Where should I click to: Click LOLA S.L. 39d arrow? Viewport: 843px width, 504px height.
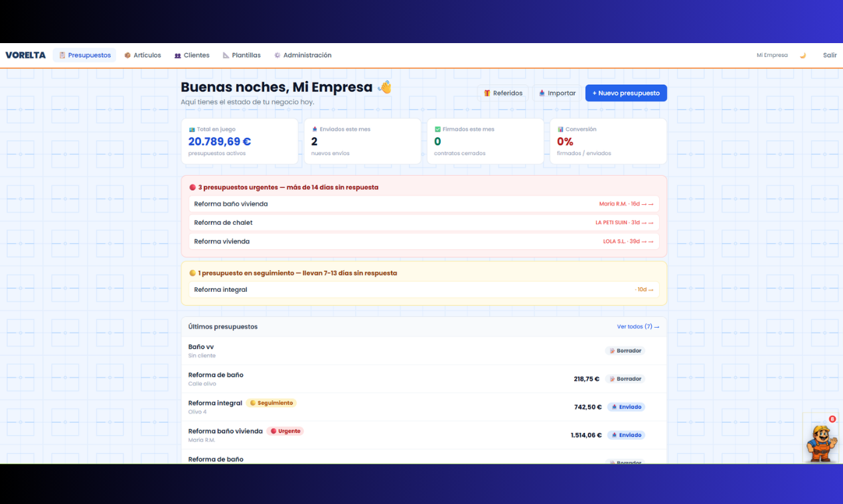628,241
